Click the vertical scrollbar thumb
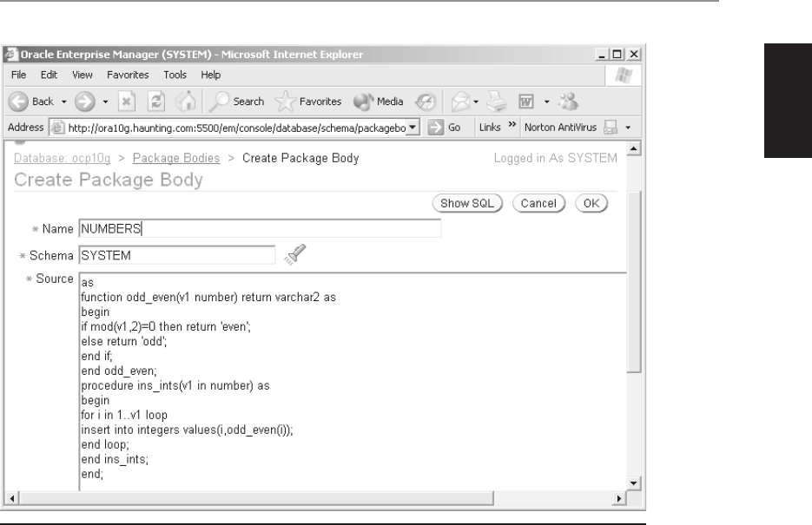This screenshot has height=525, width=812. (x=634, y=282)
